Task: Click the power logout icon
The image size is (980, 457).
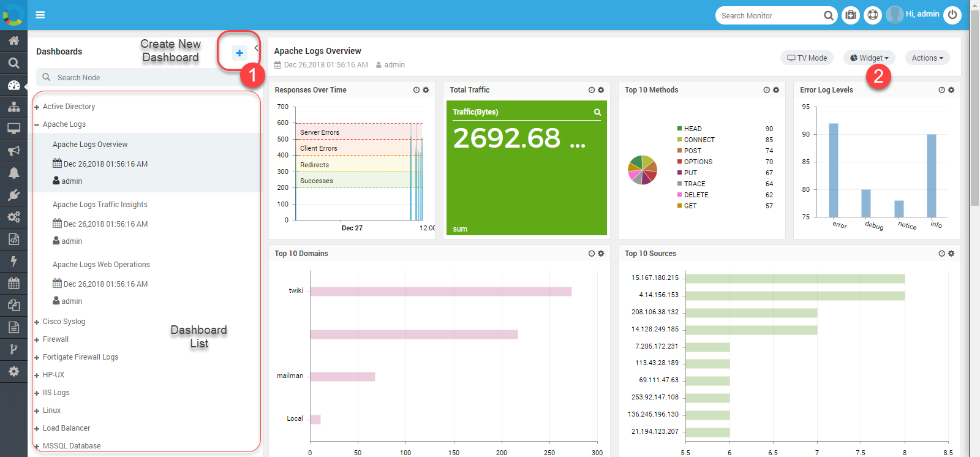Action: coord(952,15)
